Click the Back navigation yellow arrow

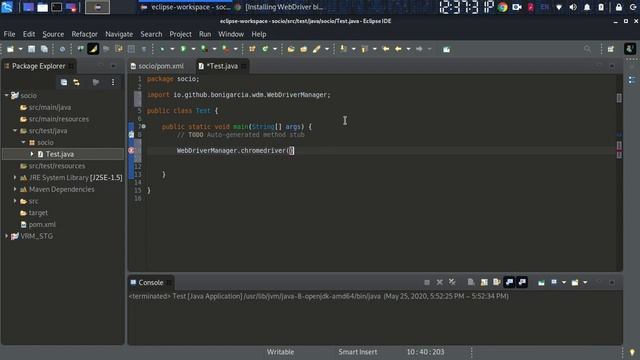coord(398,49)
